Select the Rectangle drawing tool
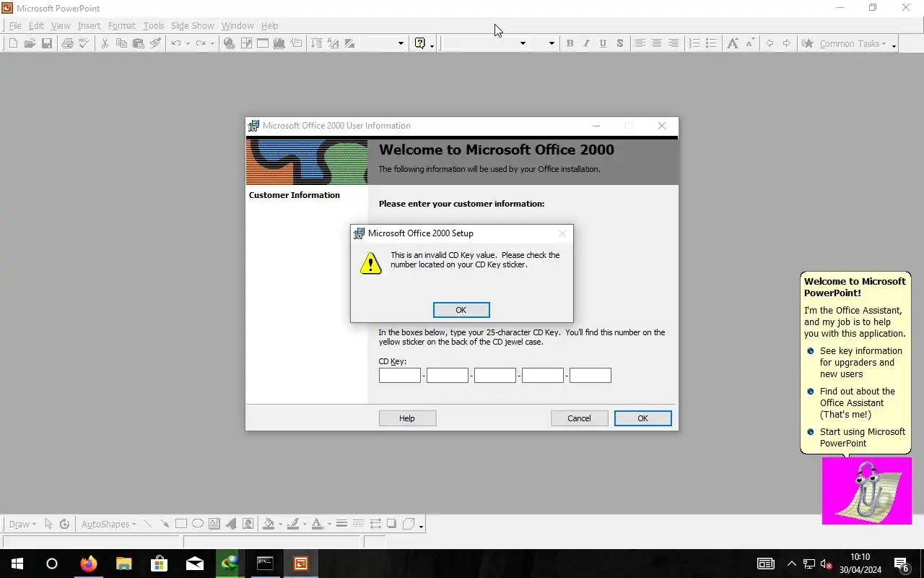Screen dimensions: 924x578 pyautogui.click(x=180, y=524)
